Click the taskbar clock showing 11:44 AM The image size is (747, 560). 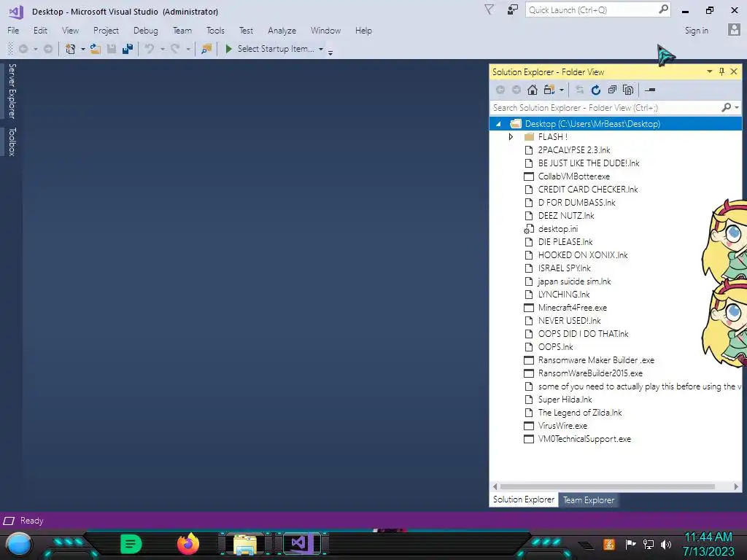(x=708, y=544)
